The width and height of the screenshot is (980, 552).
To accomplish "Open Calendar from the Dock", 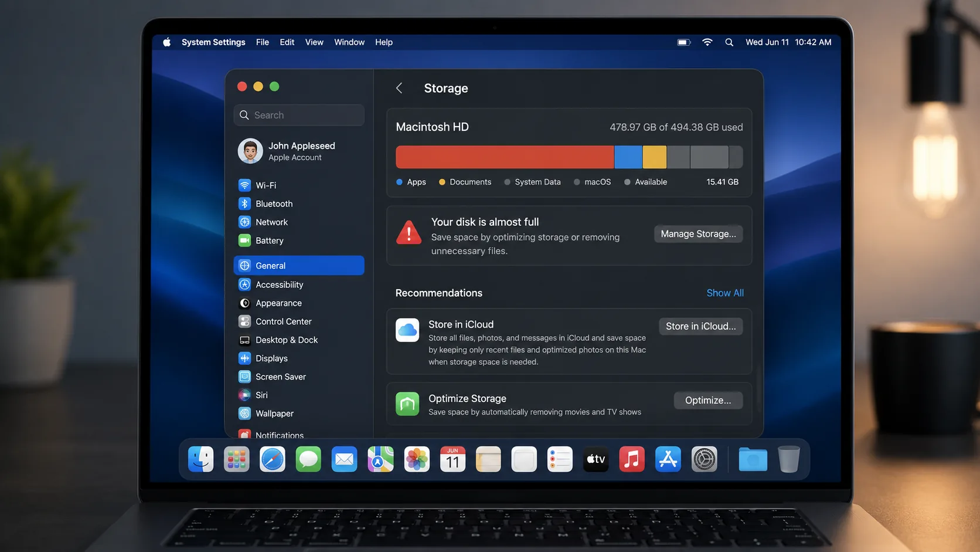I will pyautogui.click(x=452, y=459).
